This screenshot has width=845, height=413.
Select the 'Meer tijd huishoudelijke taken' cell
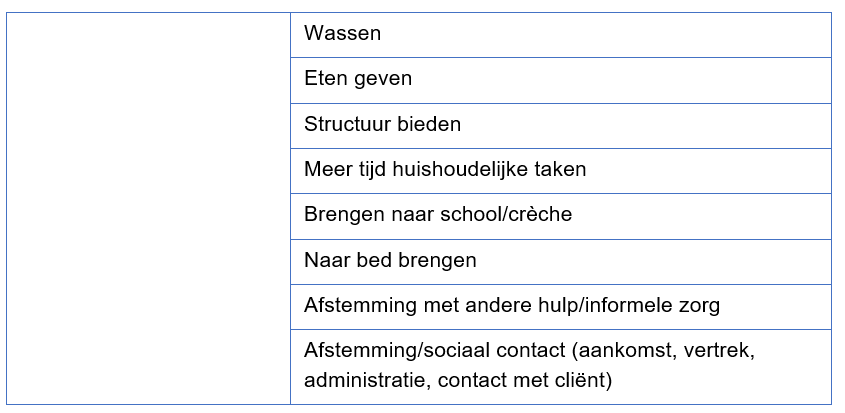[560, 170]
